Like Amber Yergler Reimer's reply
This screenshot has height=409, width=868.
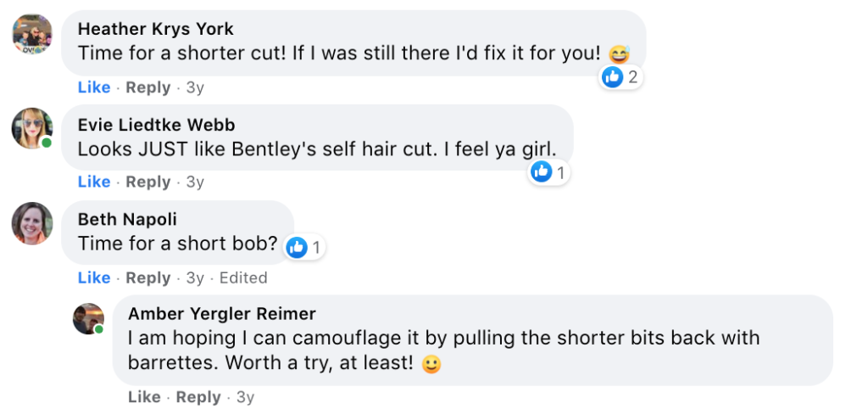point(144,397)
